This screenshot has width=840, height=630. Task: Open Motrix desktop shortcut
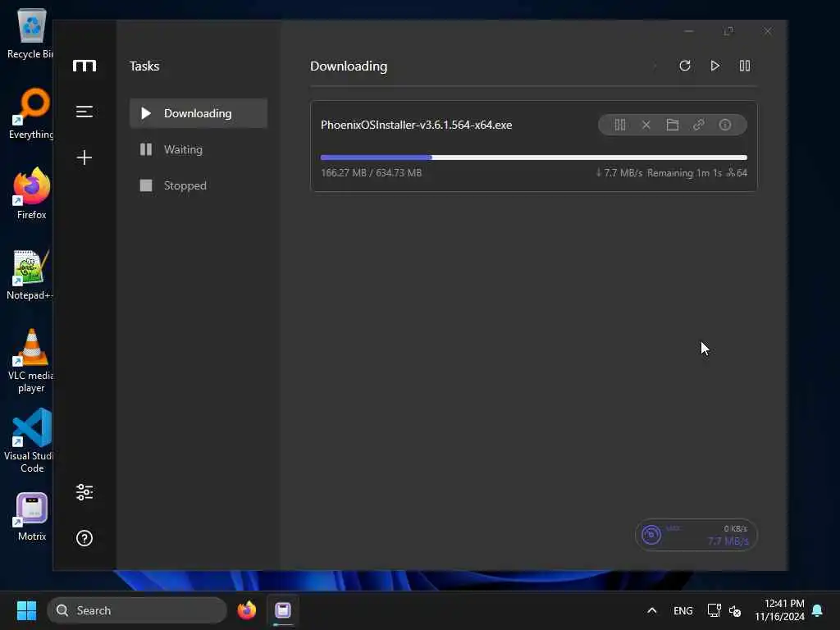tap(32, 517)
